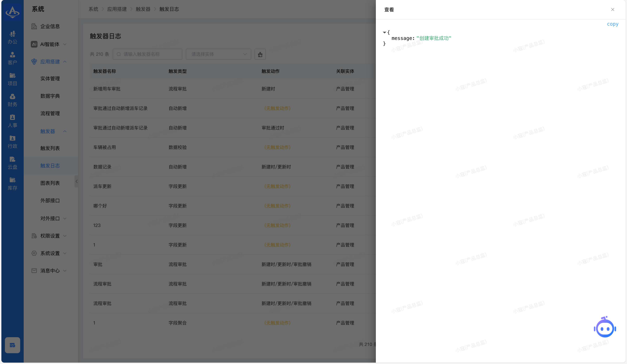Open 实体管理 in sidebar
Viewport: 627px width, 364px height.
50,79
